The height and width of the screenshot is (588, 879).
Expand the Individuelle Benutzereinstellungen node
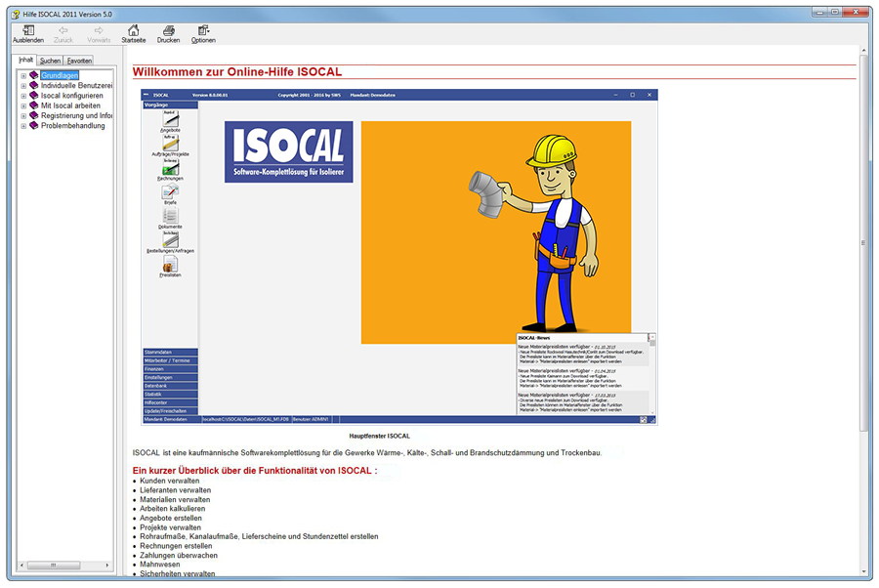coord(23,86)
